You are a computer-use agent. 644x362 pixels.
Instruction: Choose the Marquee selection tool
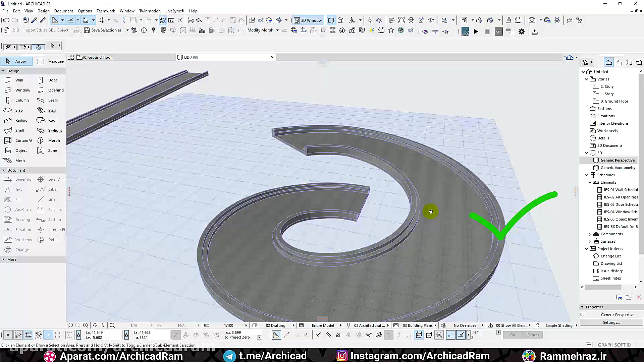point(50,61)
